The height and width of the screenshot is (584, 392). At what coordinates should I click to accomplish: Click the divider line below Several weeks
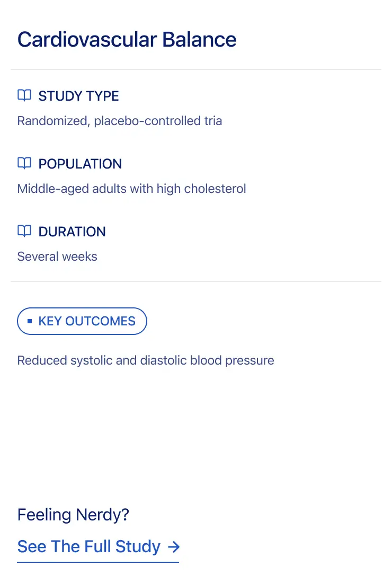click(196, 281)
